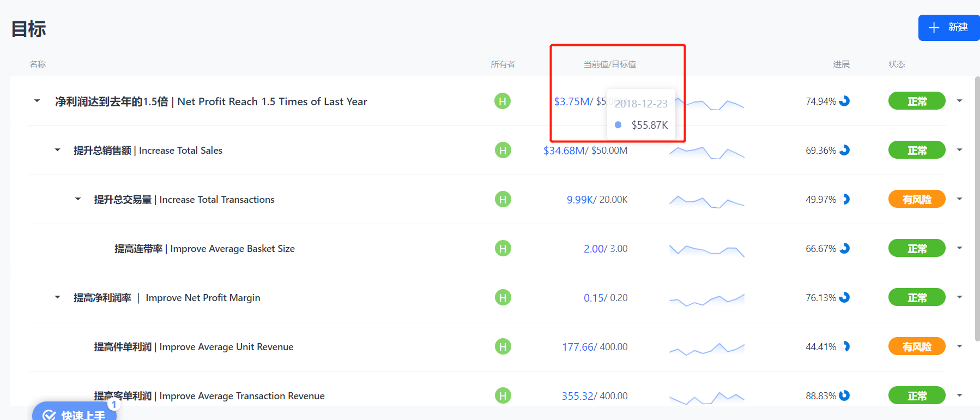Click owner avatar H on Improve Average Unit Revenue

[x=503, y=346]
